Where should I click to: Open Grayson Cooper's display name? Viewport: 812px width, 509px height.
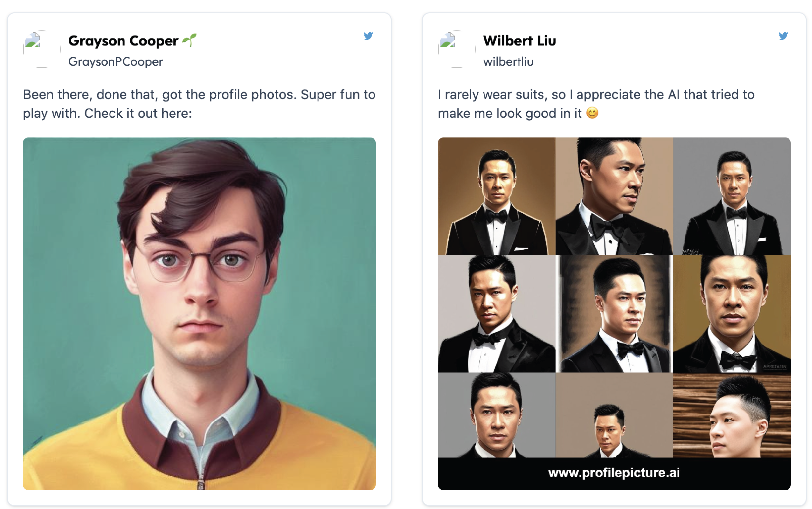point(123,41)
